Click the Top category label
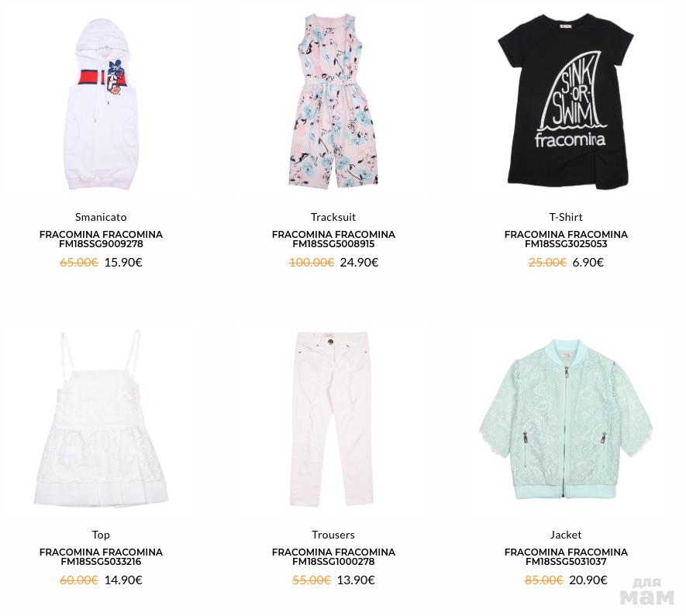 click(x=101, y=535)
